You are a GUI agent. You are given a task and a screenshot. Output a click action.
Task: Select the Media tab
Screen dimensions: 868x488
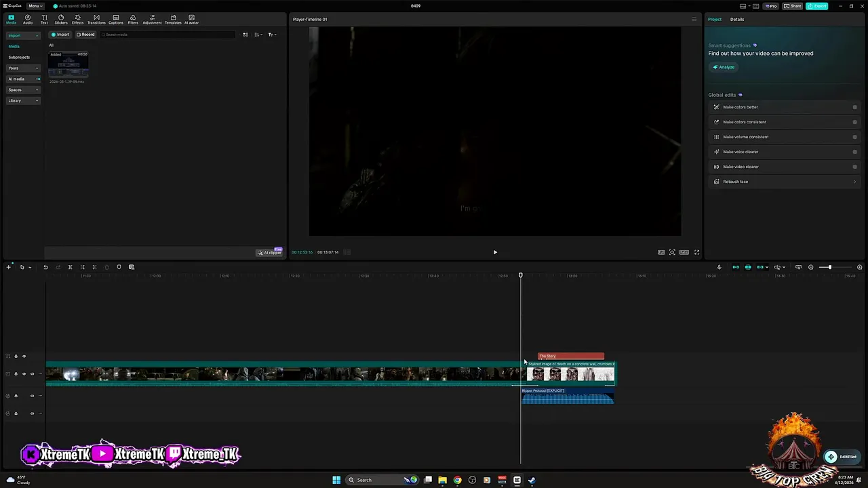click(x=11, y=19)
